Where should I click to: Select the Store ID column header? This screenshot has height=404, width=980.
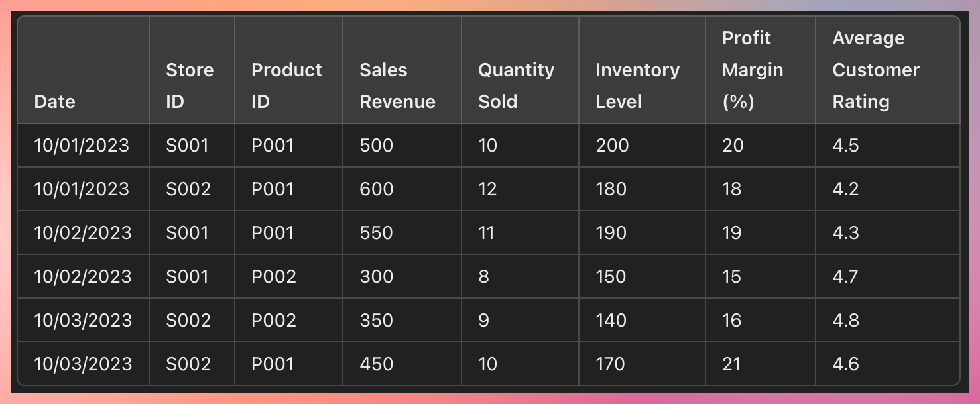(x=190, y=85)
